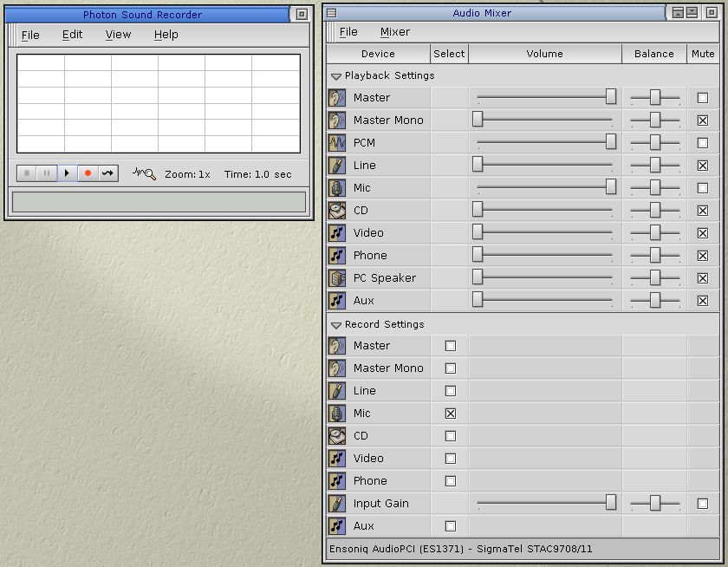The height and width of the screenshot is (567, 728).
Task: Open the Edit menu in Sound Recorder
Action: (x=72, y=35)
